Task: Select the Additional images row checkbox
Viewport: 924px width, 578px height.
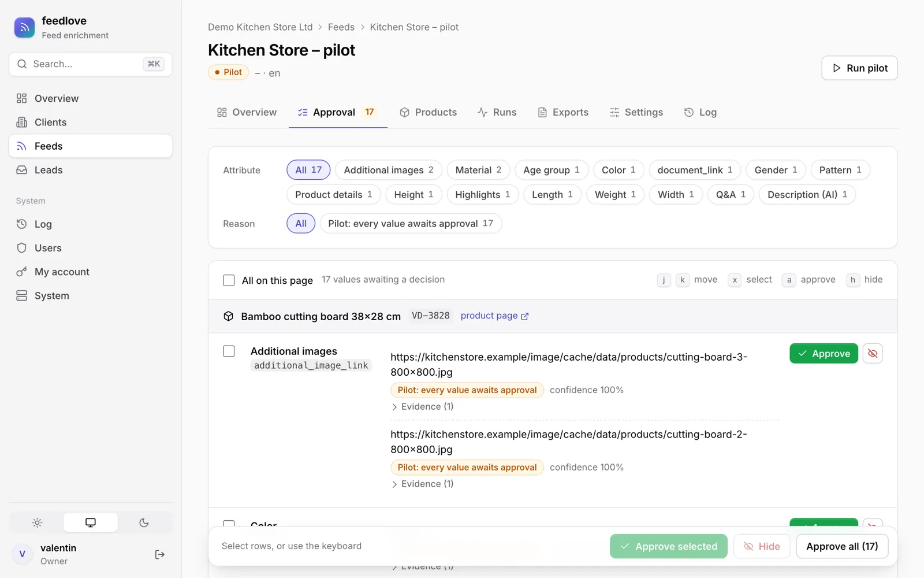Action: pos(229,351)
